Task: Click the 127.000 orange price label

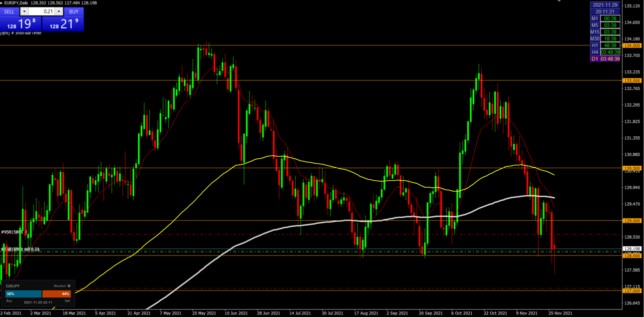Action: (x=632, y=291)
